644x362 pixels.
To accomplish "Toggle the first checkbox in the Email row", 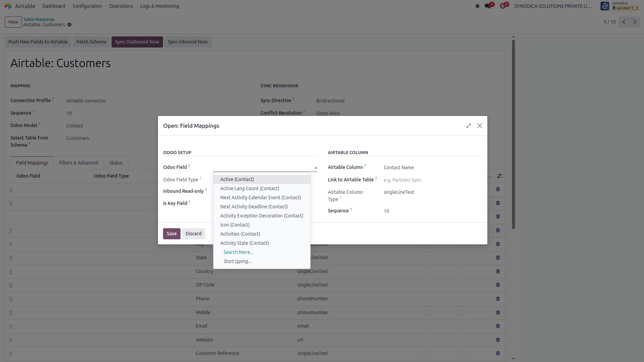I will click(x=426, y=326).
